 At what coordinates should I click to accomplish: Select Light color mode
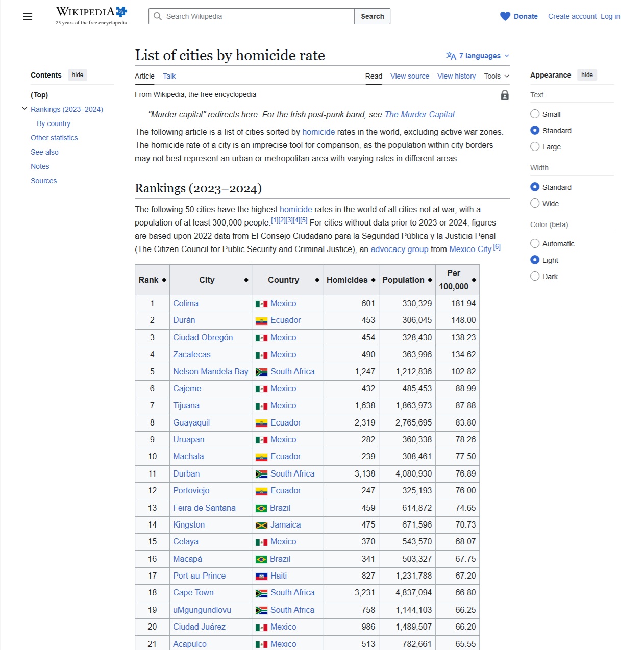click(x=535, y=260)
